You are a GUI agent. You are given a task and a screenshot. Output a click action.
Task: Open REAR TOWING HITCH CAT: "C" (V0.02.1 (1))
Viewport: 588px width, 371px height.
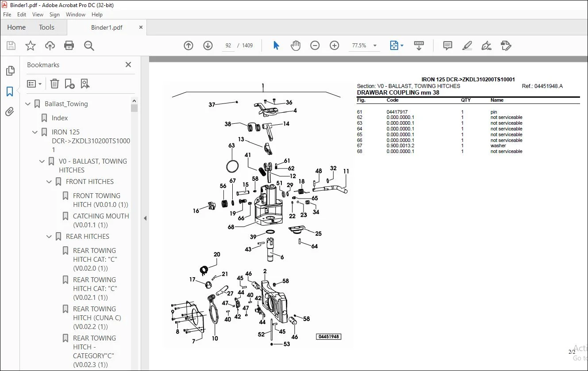pos(95,288)
